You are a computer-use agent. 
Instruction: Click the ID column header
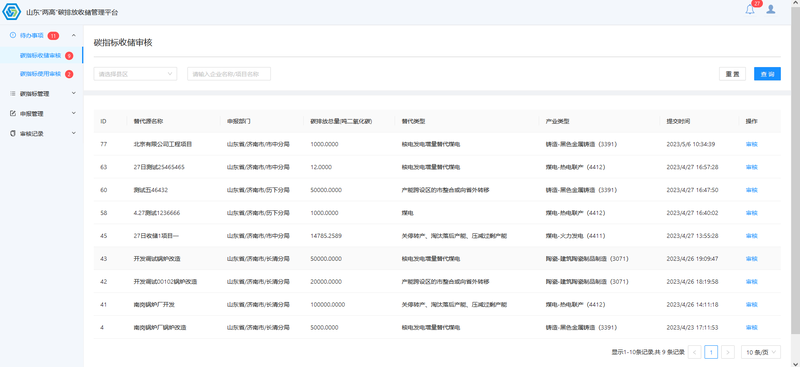(103, 121)
